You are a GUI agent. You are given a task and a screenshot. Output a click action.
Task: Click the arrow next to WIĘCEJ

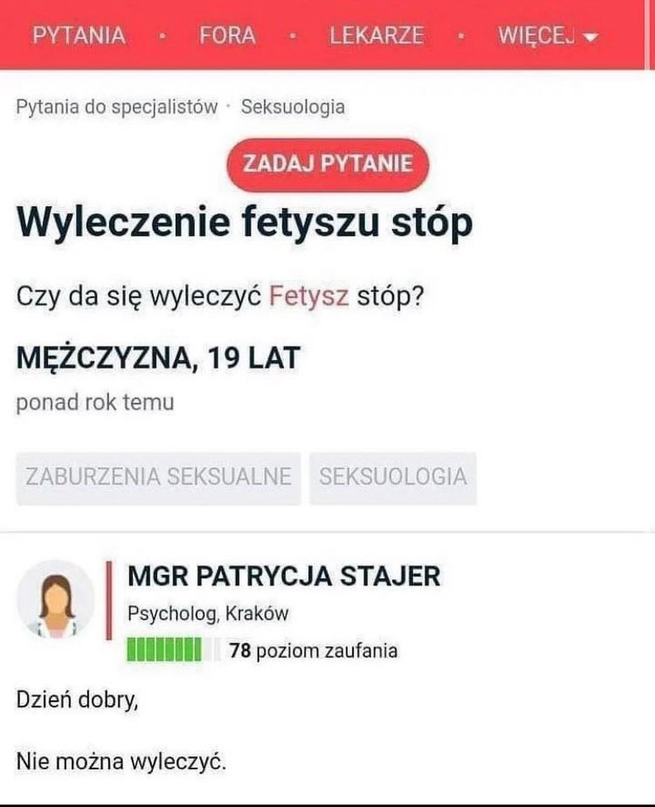[x=591, y=37]
